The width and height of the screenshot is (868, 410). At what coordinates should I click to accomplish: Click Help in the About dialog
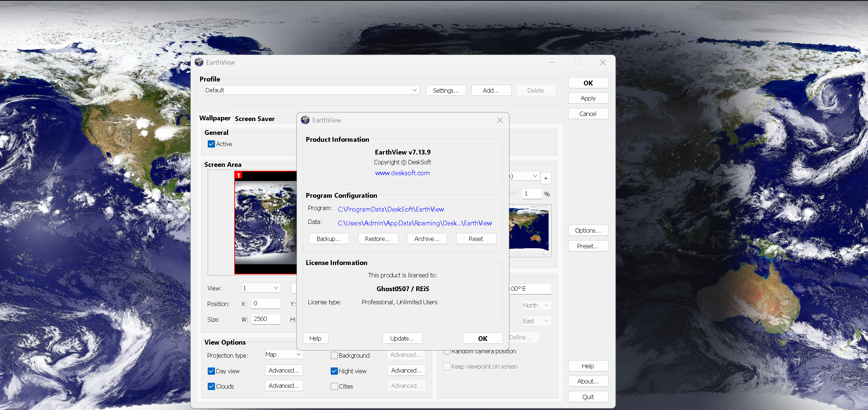tap(316, 338)
